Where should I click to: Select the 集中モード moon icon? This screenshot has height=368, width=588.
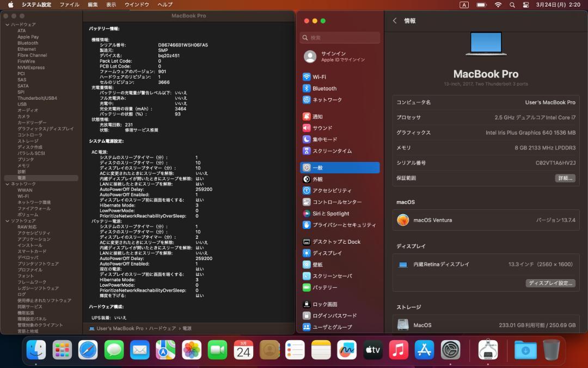coord(307,140)
